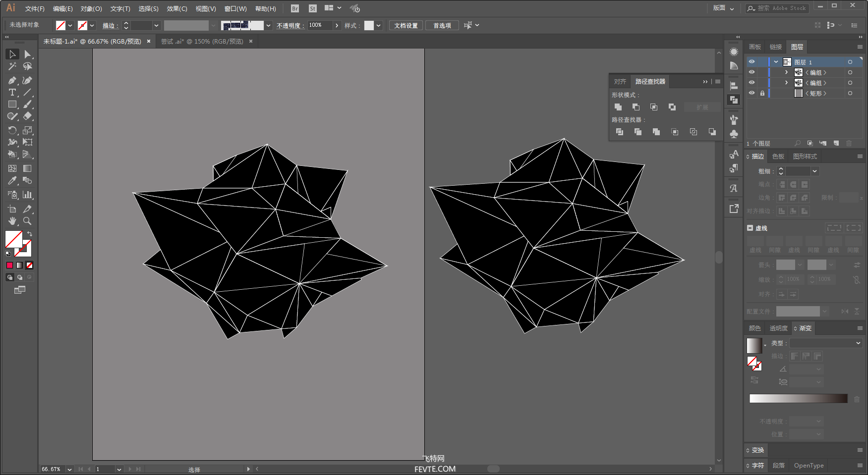Select the Hand tool
Viewport: 868px width, 475px height.
pos(12,221)
